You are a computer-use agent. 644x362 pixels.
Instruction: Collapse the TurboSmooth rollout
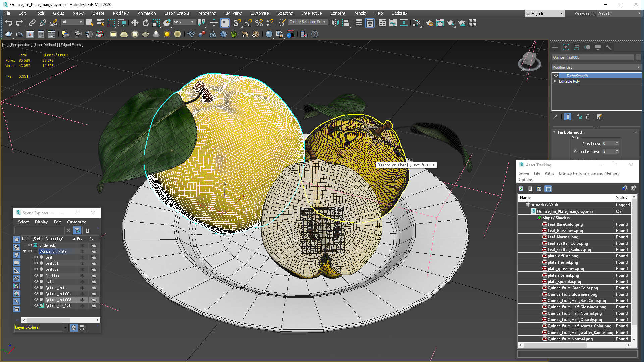(x=554, y=132)
